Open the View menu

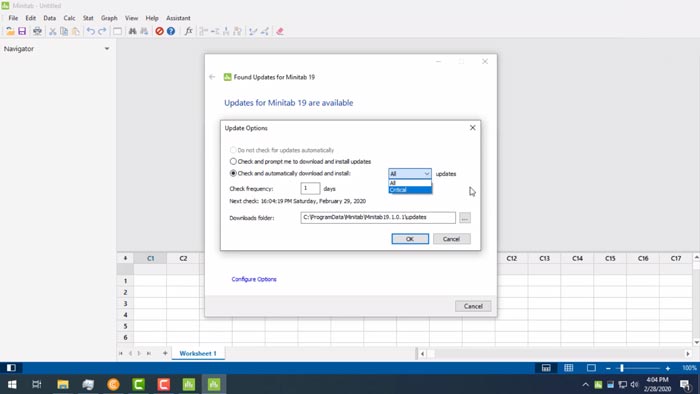point(131,18)
